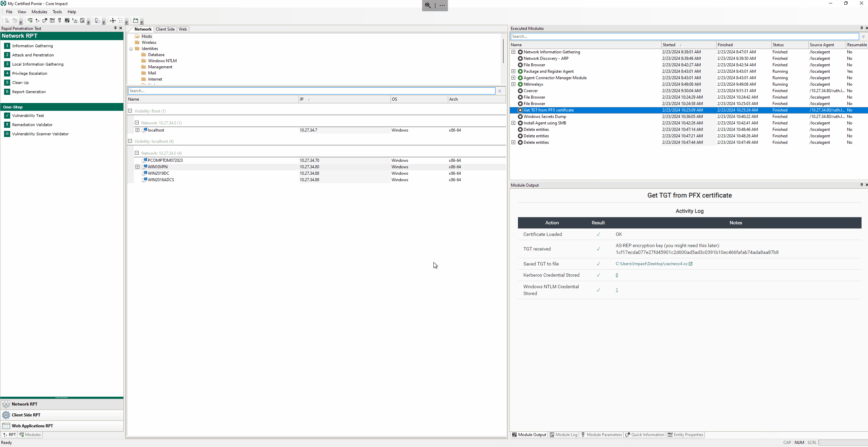Viewport: 868px width, 447px height.
Task: Open the Kerberos Credential Stored link 0
Action: pos(617,275)
